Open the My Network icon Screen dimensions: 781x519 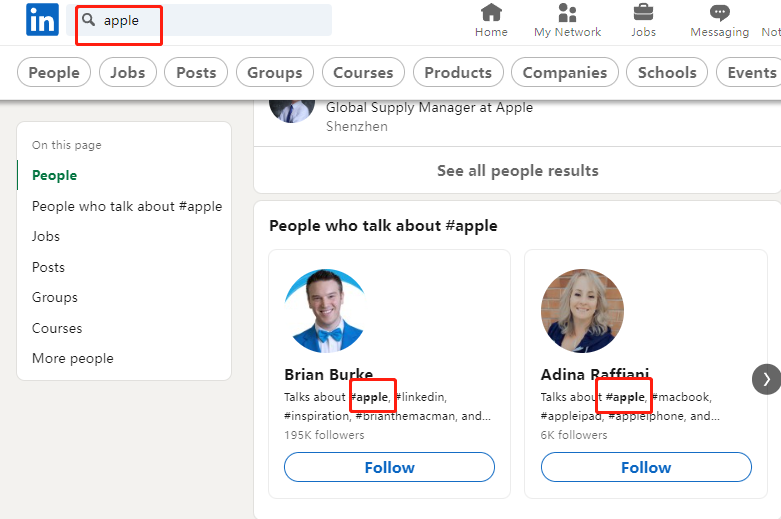tap(567, 12)
